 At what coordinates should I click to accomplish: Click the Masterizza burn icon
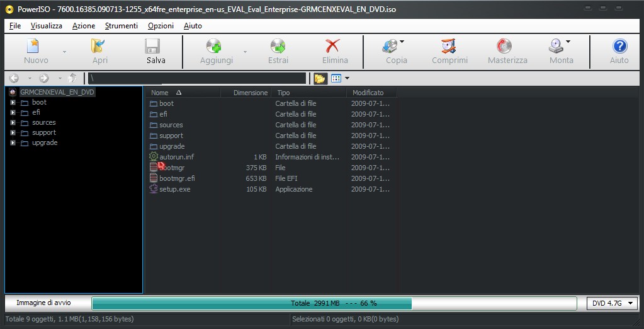click(504, 45)
